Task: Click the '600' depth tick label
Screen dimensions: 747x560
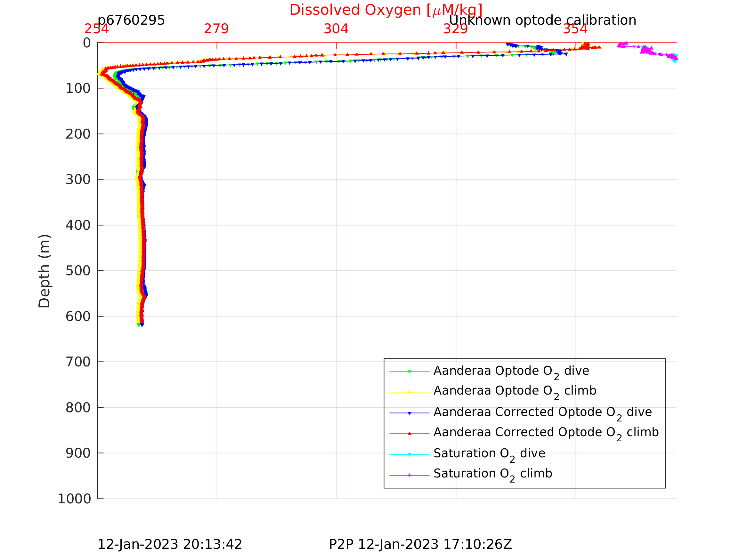Action: [x=78, y=316]
